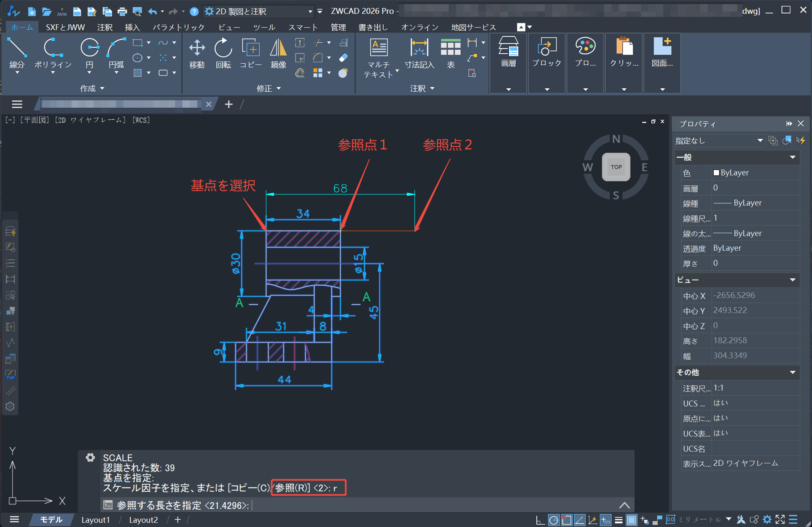The height and width of the screenshot is (527, 812).
Task: Click the plus to add a new layout
Action: pyautogui.click(x=177, y=520)
